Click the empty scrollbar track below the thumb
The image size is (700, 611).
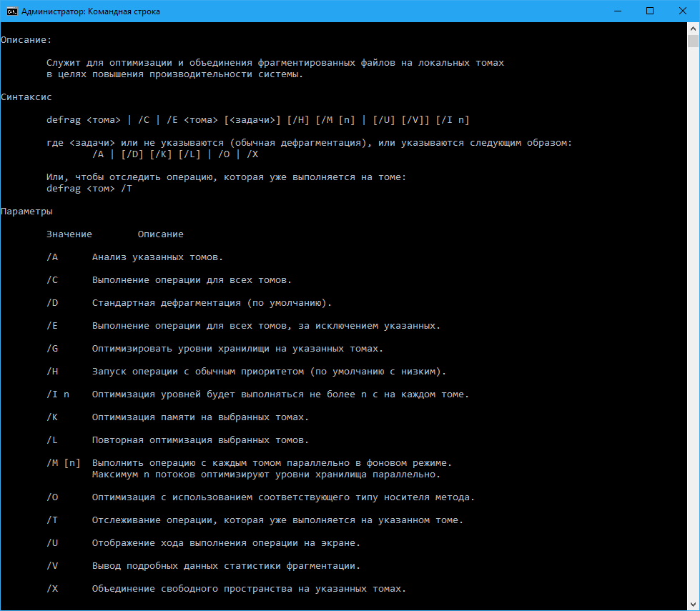coord(693,322)
